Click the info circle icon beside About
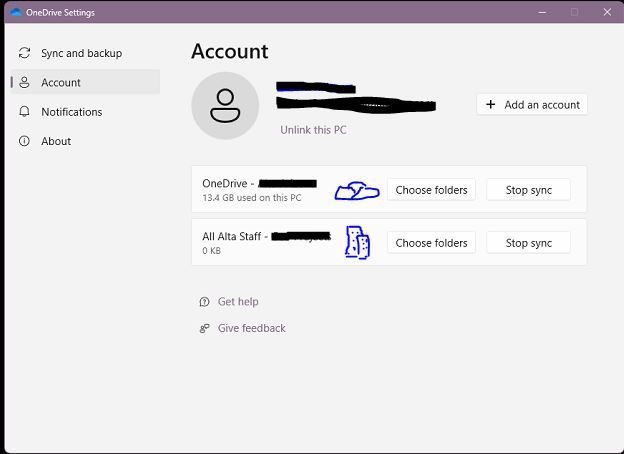624x454 pixels. click(25, 141)
